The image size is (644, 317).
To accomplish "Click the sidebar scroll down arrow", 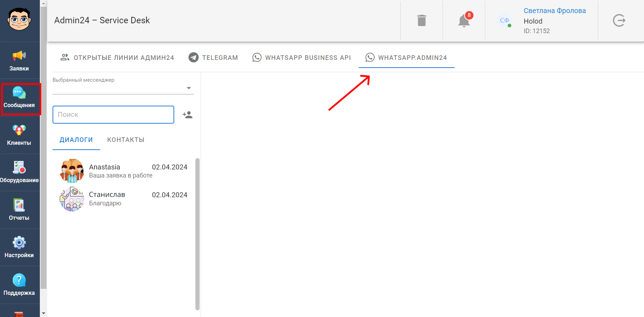I will click(43, 313).
